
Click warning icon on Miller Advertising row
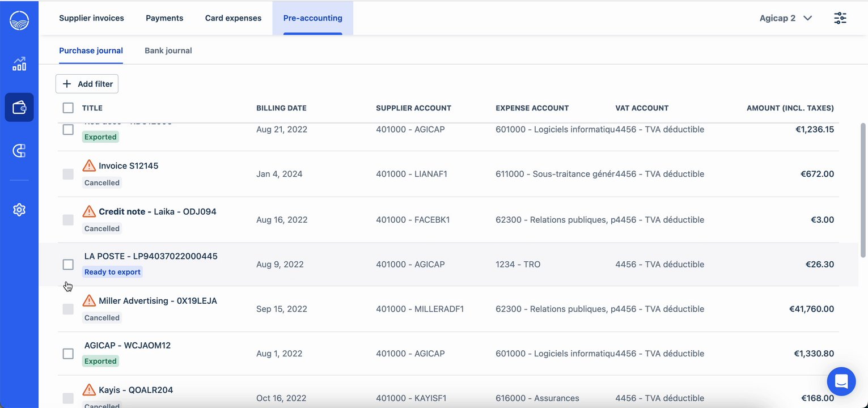tap(89, 301)
